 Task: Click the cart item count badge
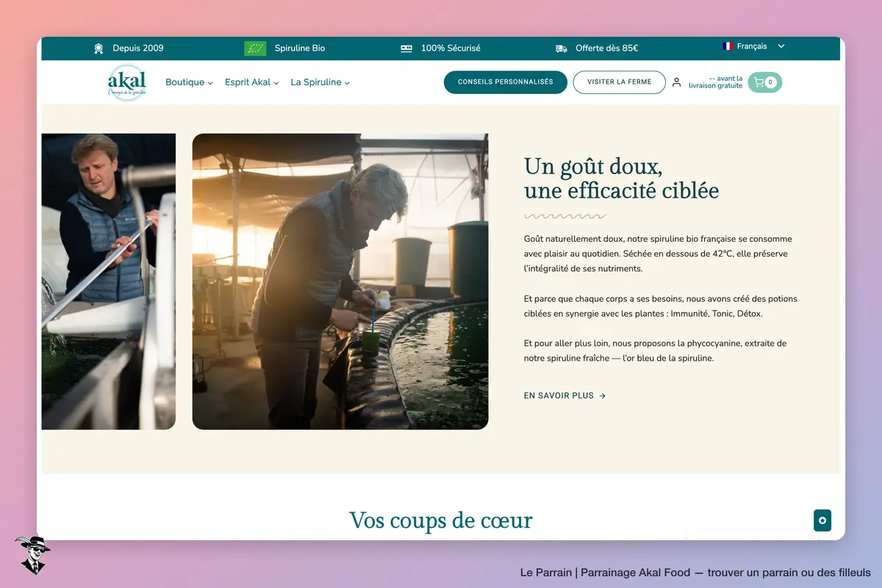[x=770, y=82]
